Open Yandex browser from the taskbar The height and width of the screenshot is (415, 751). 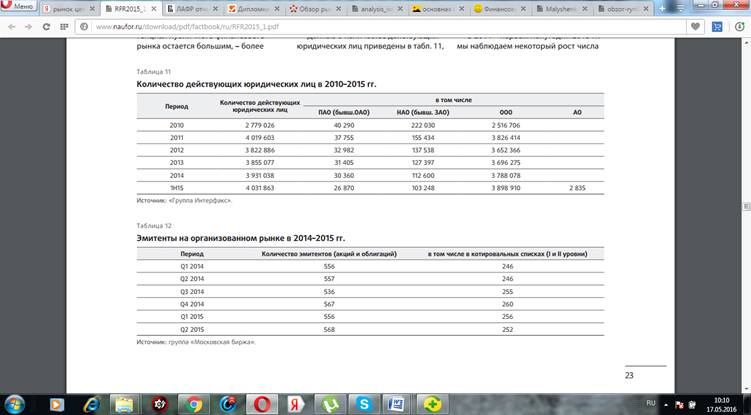pyautogui.click(x=297, y=402)
